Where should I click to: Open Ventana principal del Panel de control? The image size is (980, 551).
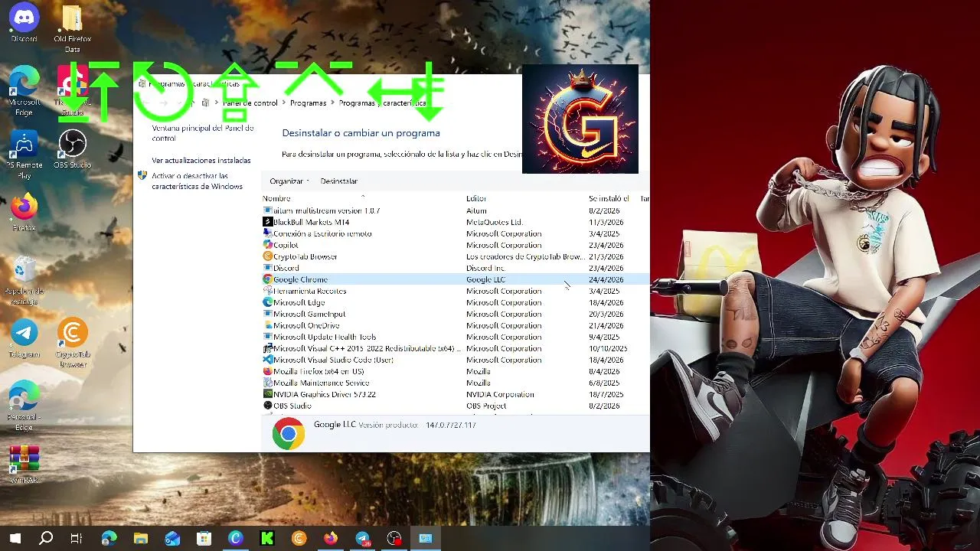tap(203, 133)
